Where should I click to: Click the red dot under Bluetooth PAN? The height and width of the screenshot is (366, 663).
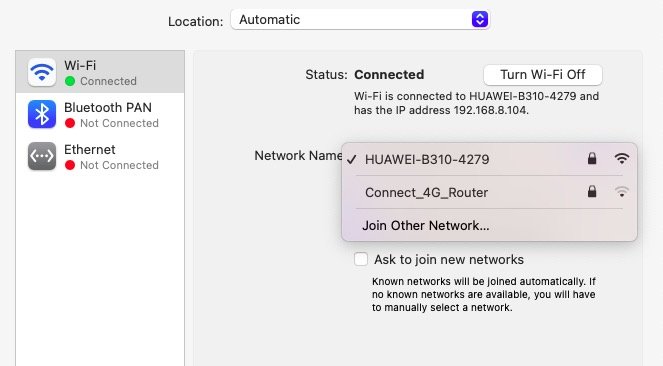click(x=70, y=123)
